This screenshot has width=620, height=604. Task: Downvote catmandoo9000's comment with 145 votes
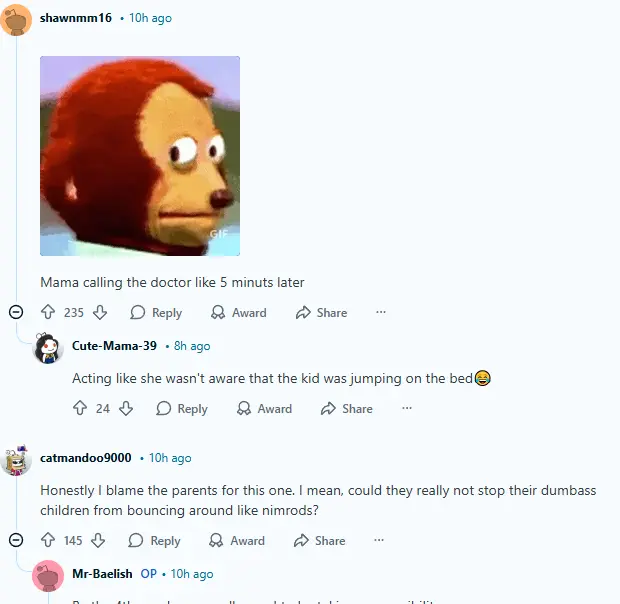tap(98, 540)
